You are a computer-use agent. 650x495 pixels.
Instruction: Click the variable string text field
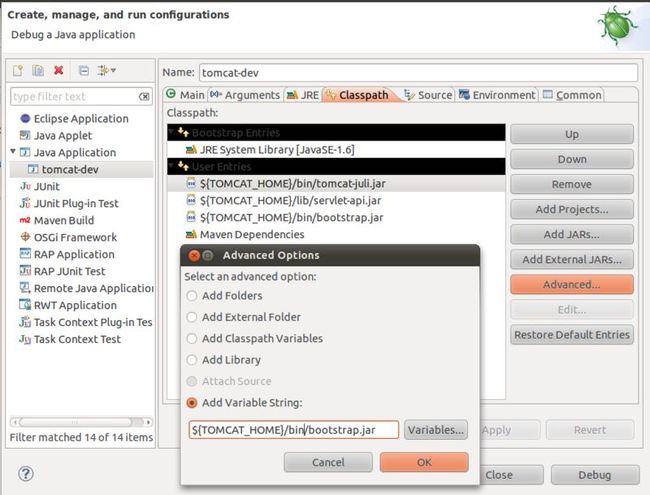pyautogui.click(x=293, y=430)
